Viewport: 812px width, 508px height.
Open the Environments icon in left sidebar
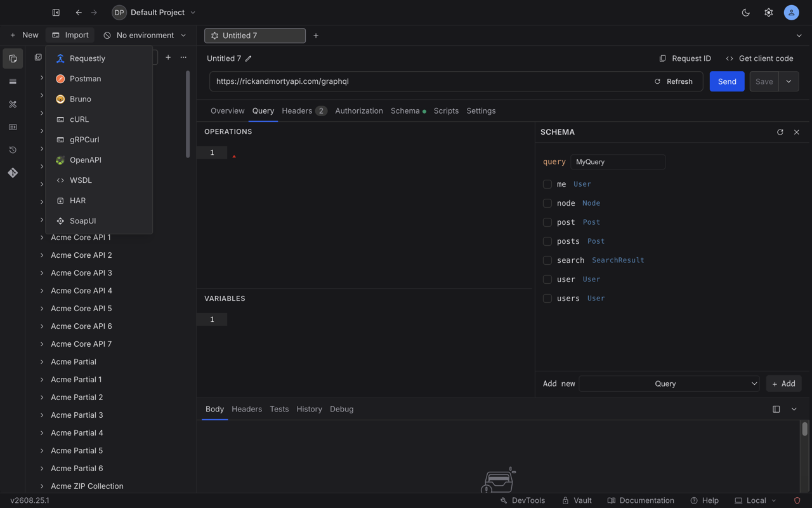13,81
